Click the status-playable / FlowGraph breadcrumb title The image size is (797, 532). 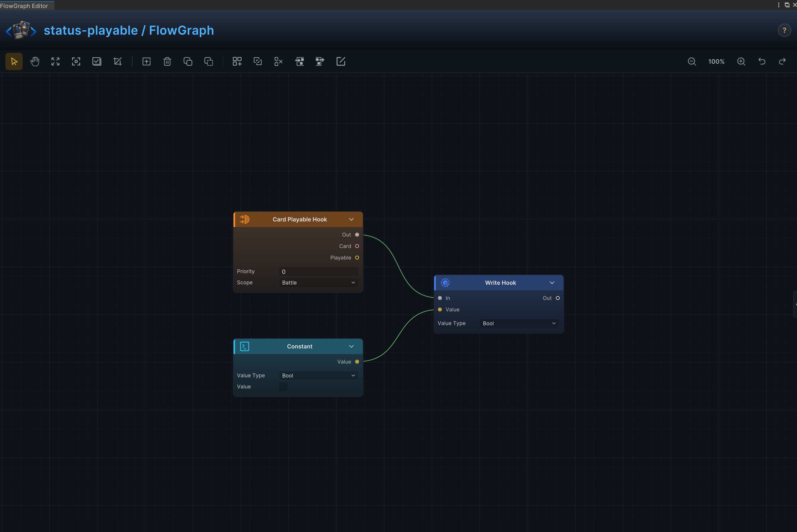129,31
